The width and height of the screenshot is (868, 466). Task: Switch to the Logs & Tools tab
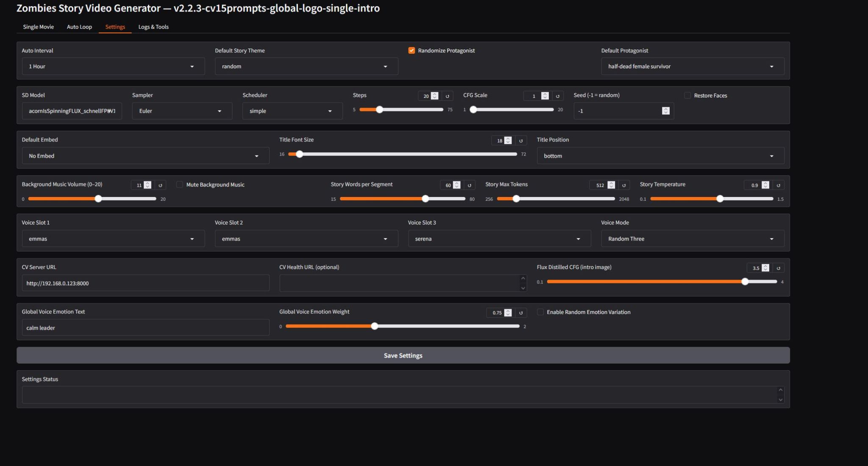click(x=153, y=27)
